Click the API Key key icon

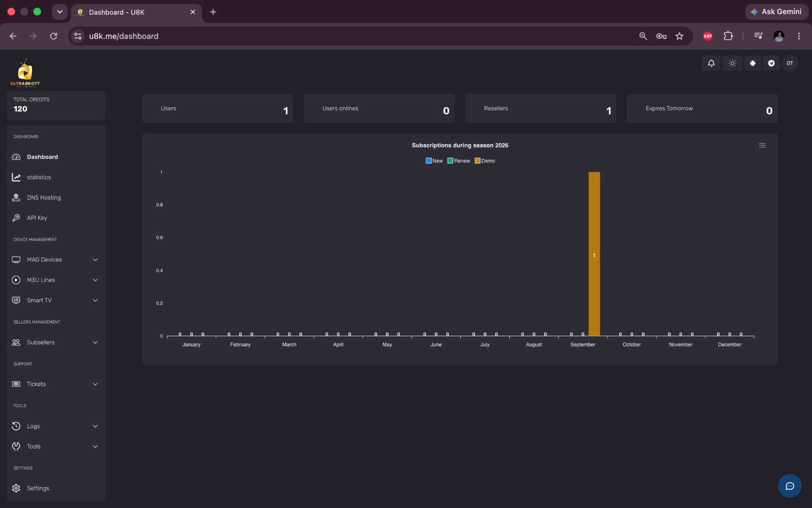pos(16,218)
